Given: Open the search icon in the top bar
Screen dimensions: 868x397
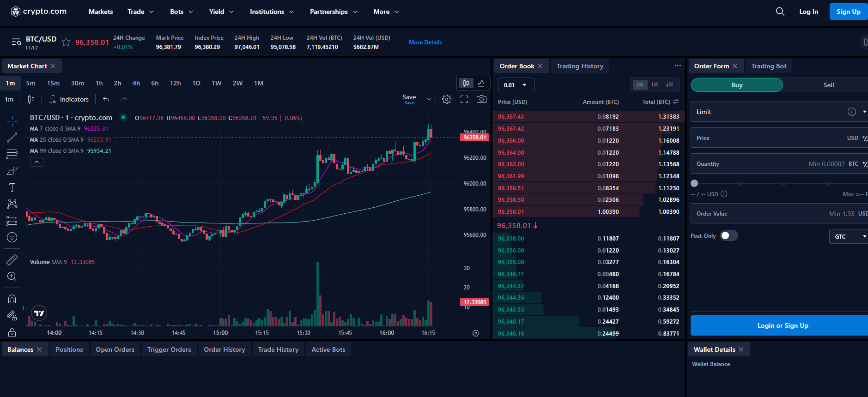Looking at the screenshot, I should tap(780, 12).
